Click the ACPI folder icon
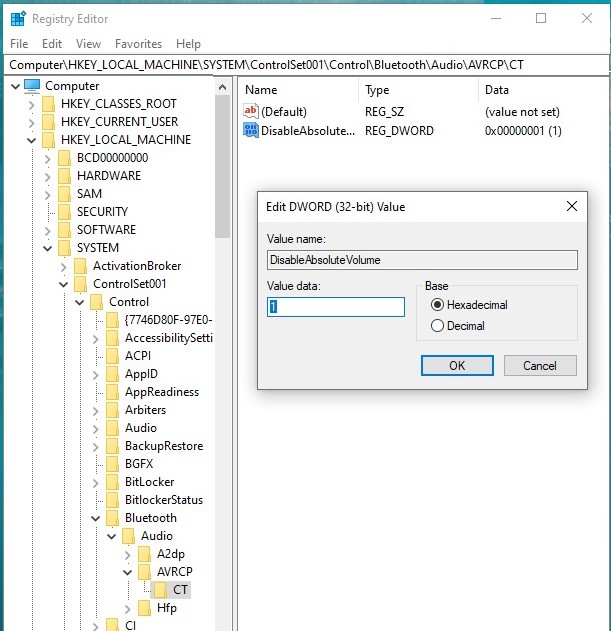Viewport: 611px width, 631px height. (x=112, y=356)
